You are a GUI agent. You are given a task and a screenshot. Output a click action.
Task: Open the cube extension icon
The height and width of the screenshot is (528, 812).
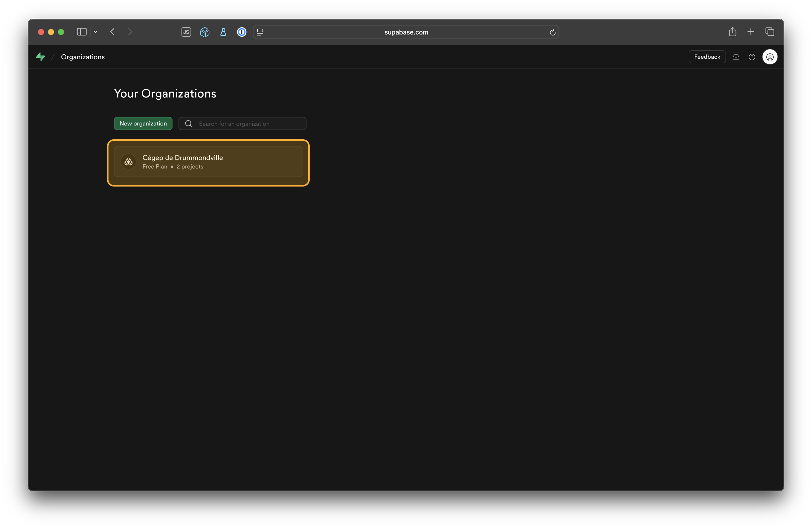(x=205, y=32)
